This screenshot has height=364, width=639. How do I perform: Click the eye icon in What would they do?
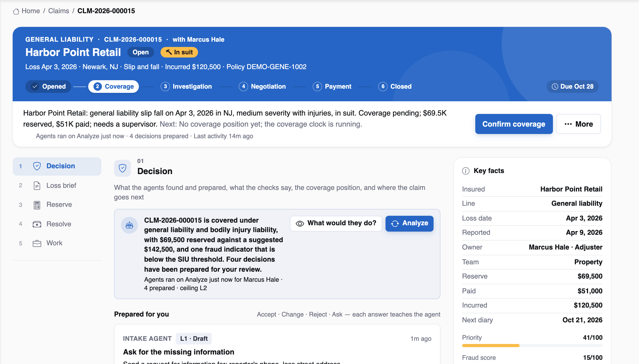coord(300,224)
